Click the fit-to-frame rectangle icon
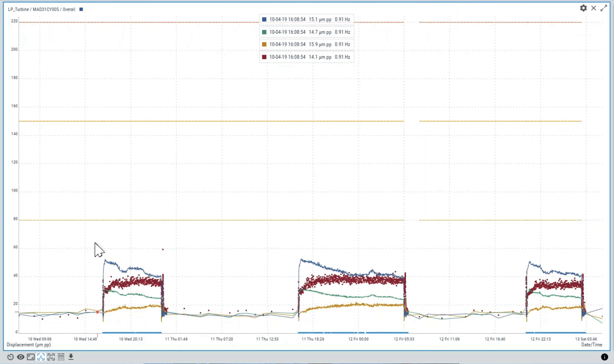This screenshot has width=614, height=364. click(x=31, y=357)
